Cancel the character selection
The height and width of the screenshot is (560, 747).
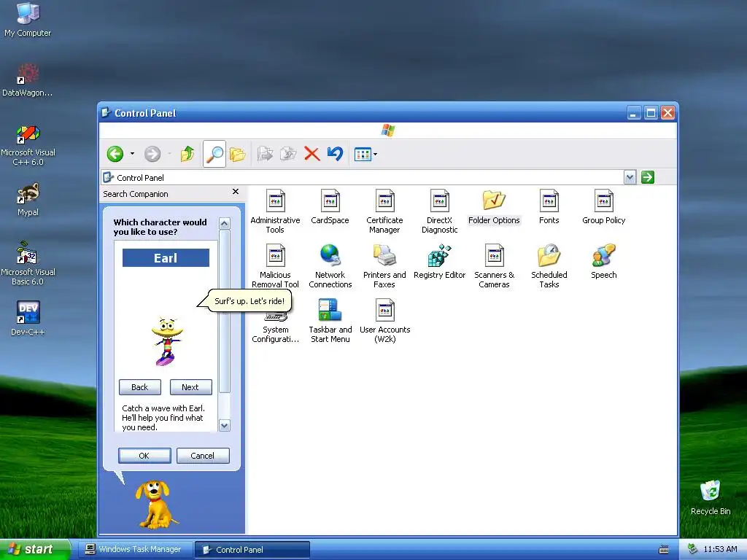click(x=203, y=456)
